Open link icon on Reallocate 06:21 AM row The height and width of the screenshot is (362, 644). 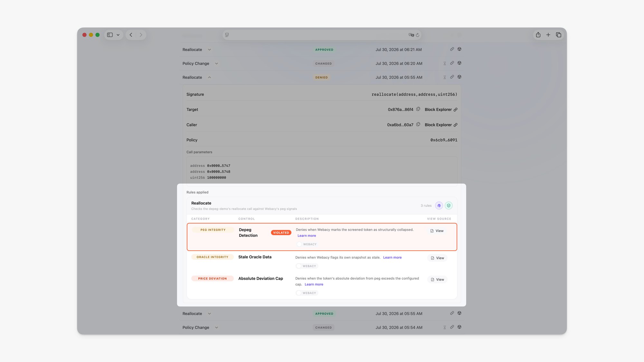tap(452, 49)
